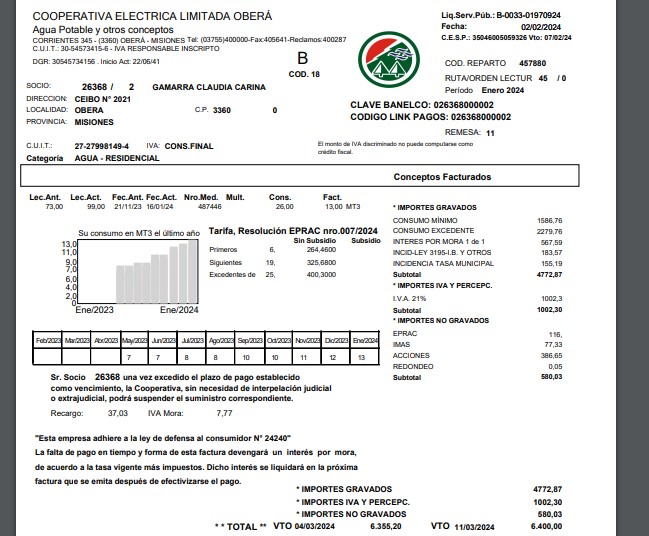Select the tallest bar in consumption chart
This screenshot has width=649, height=536.
tap(193, 272)
